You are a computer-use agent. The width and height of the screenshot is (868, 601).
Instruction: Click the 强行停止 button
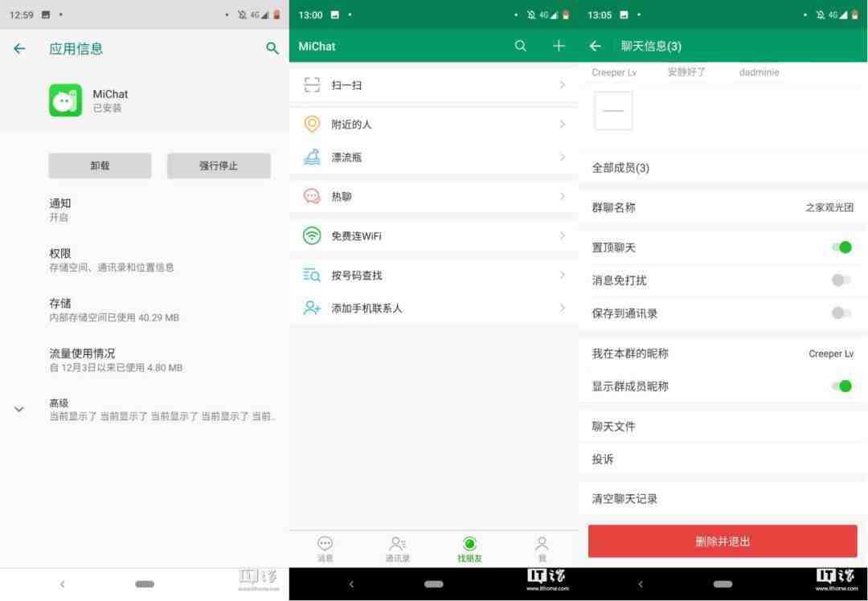[x=219, y=166]
